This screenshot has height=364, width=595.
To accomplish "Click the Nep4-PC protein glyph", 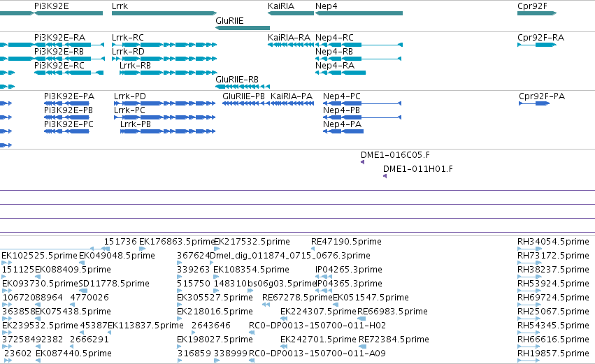I will point(362,103).
